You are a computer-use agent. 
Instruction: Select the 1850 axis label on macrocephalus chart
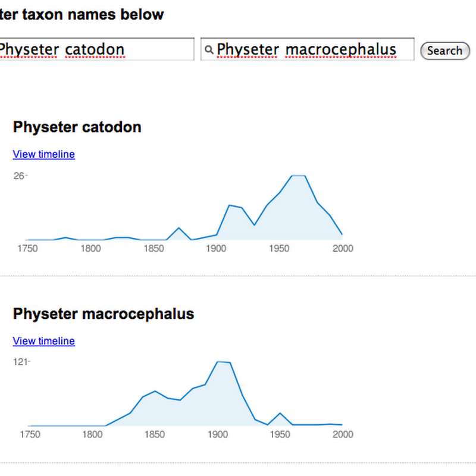(x=155, y=434)
